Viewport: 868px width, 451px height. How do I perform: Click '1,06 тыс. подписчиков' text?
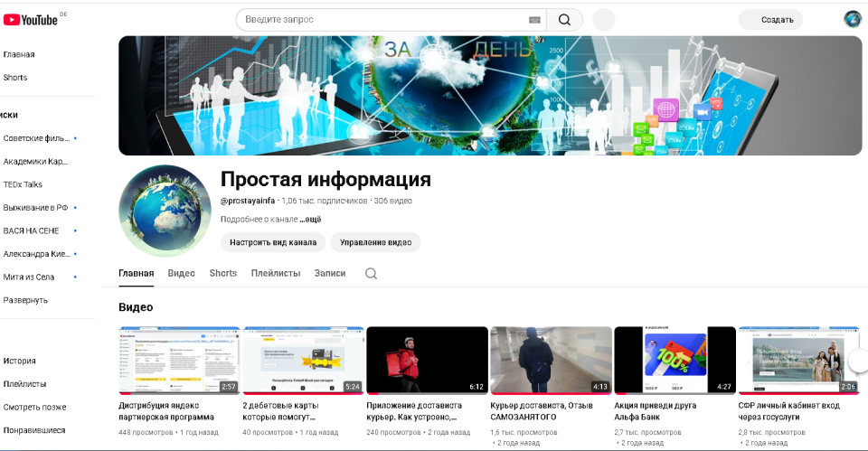(x=325, y=201)
